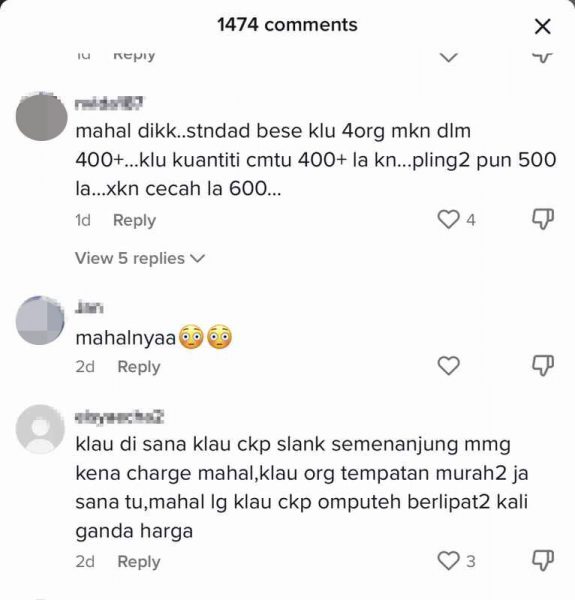Like the 'mahal dikk' comment with 4 likes
Screen dimensions: 575x600
(x=448, y=220)
